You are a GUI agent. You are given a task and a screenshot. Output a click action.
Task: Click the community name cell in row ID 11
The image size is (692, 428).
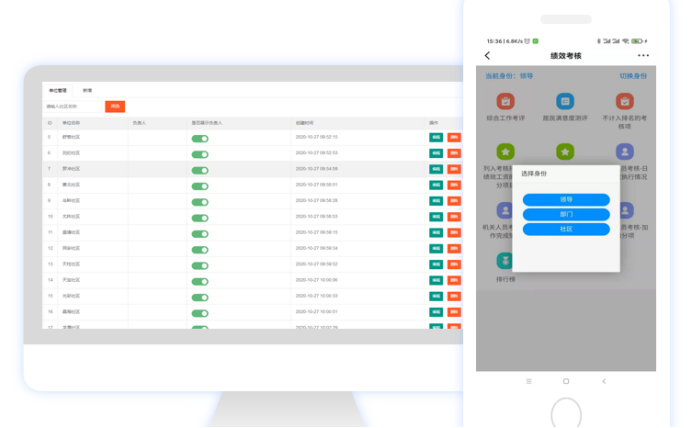[71, 232]
